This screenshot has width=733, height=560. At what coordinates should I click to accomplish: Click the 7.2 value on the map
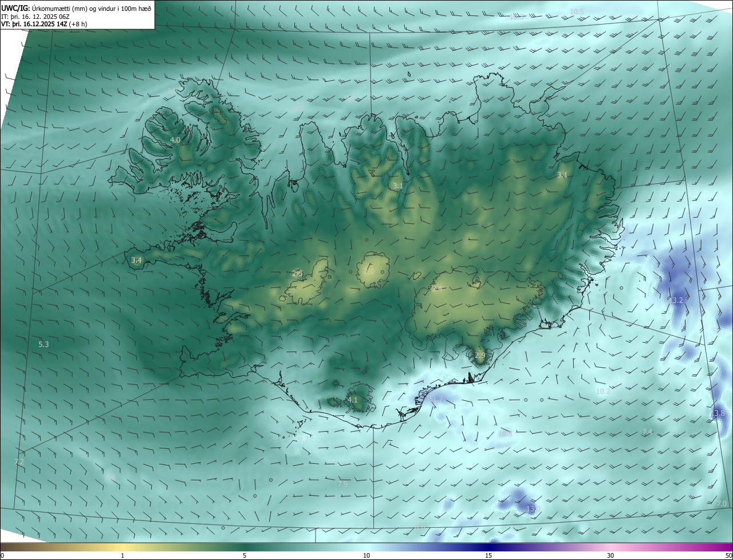click(19, 462)
